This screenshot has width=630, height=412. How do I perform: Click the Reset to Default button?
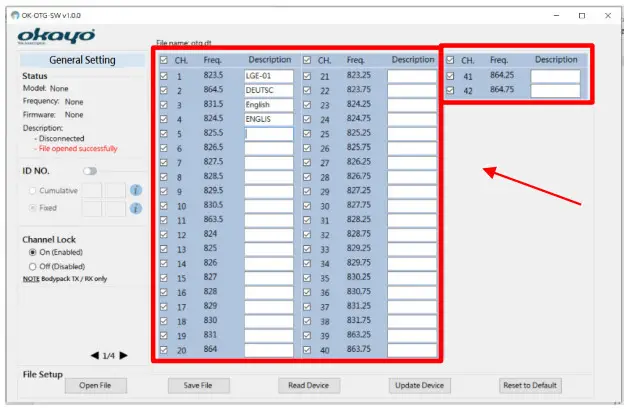pyautogui.click(x=530, y=385)
